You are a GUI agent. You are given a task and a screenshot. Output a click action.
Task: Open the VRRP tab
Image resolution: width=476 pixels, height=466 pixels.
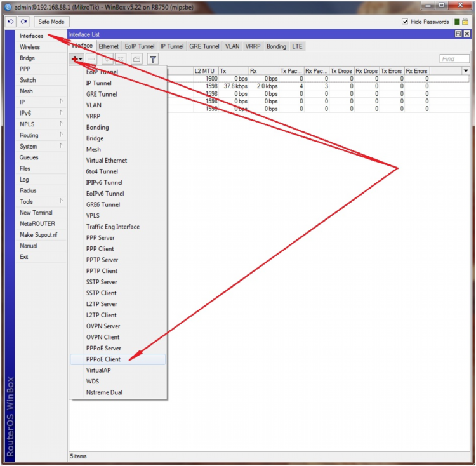[x=253, y=46]
